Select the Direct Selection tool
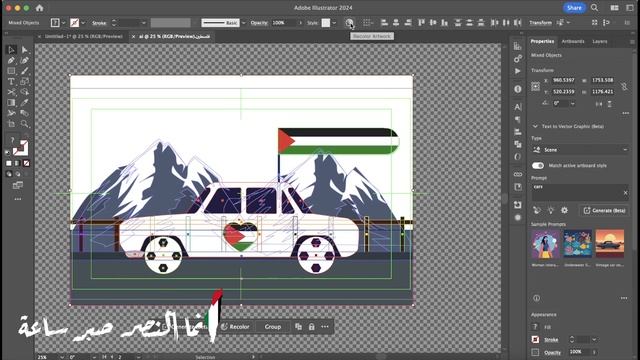The height and width of the screenshot is (360, 640). [24, 50]
